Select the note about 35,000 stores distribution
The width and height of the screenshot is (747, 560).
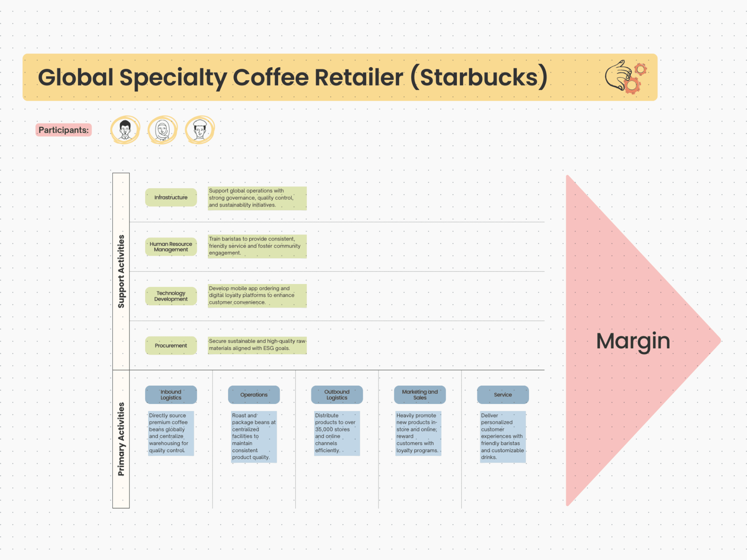(337, 433)
